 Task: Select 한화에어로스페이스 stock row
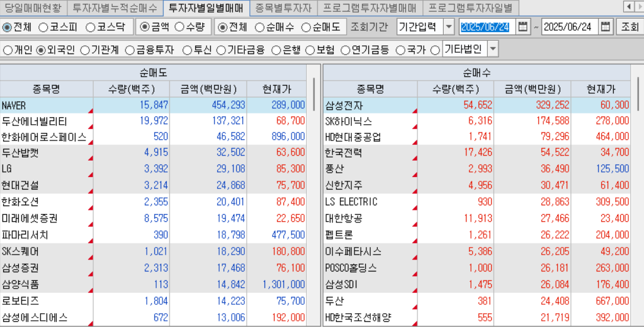[153, 137]
